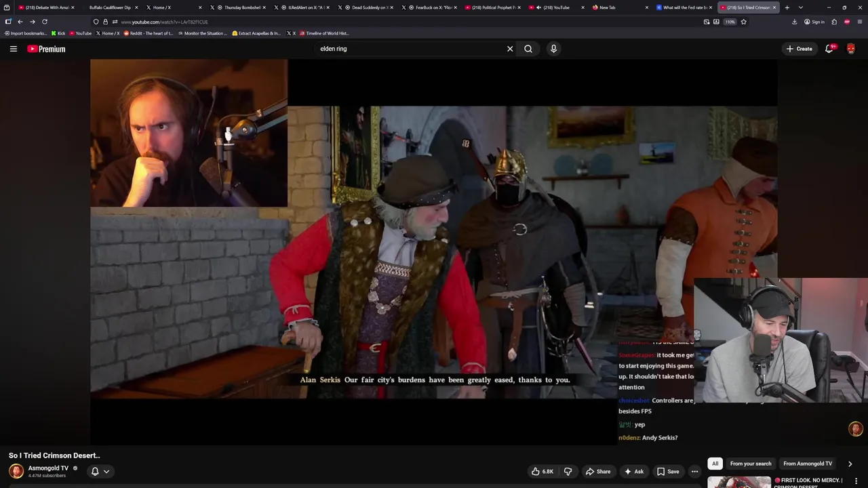This screenshot has width=868, height=488.
Task: Switch to Dead Suddenly on X tab
Action: coord(366,7)
